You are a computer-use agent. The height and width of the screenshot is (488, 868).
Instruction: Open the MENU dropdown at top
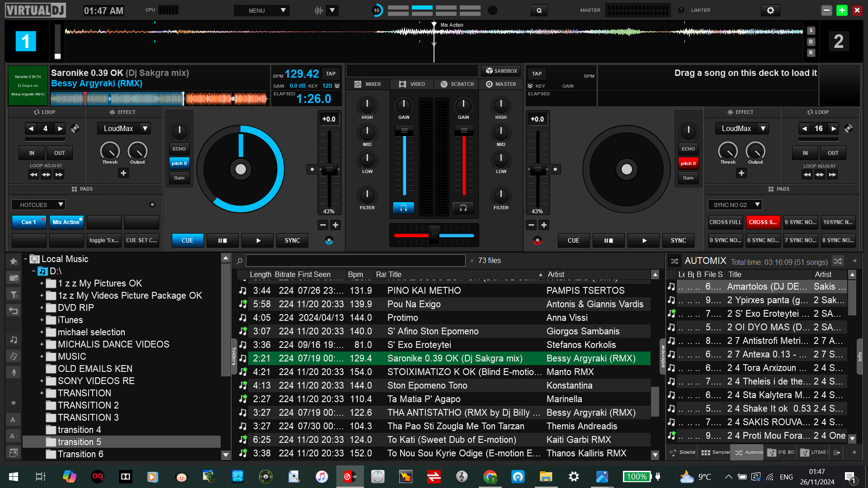[262, 10]
